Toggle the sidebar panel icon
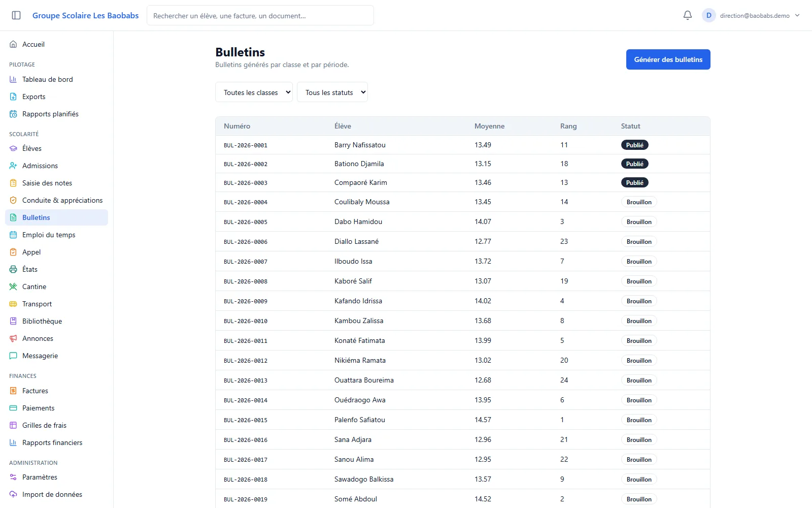812x508 pixels. click(x=16, y=15)
